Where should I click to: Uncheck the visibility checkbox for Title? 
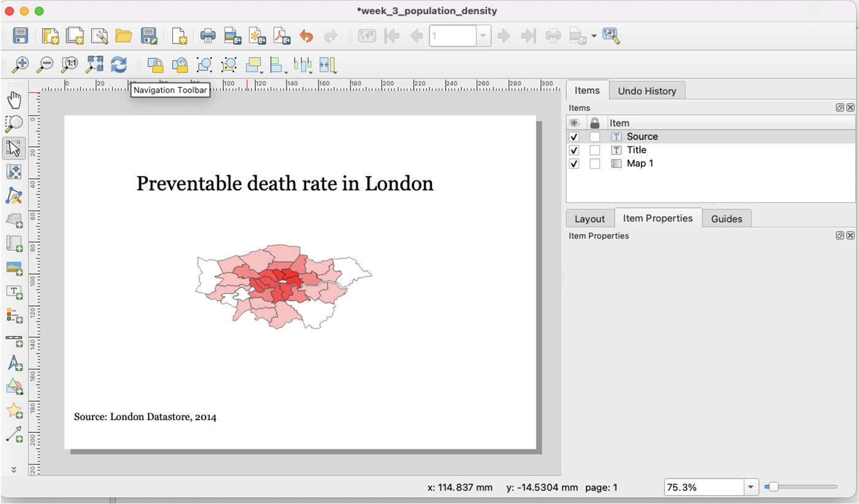point(574,150)
